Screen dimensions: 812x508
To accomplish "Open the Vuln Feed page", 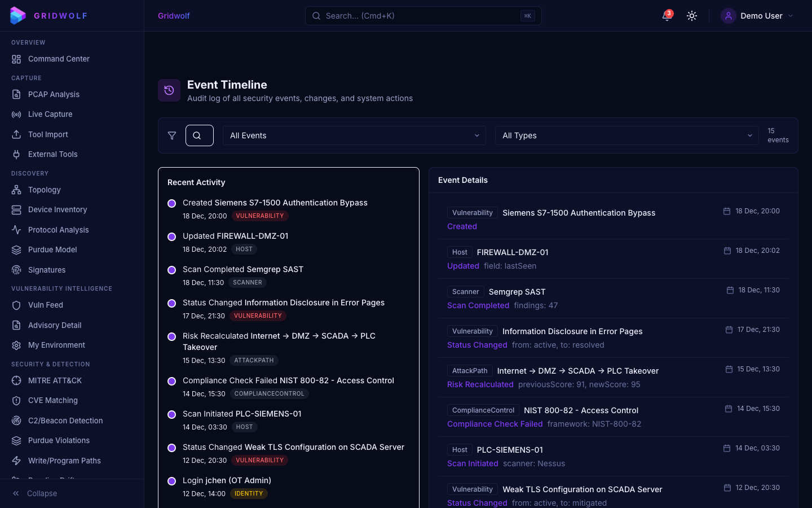I will [46, 305].
